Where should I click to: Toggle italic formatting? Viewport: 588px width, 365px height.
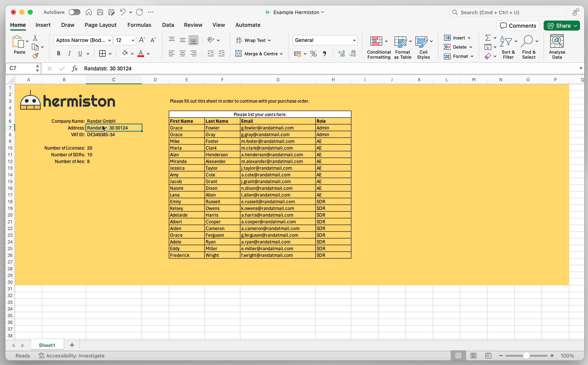tap(69, 54)
